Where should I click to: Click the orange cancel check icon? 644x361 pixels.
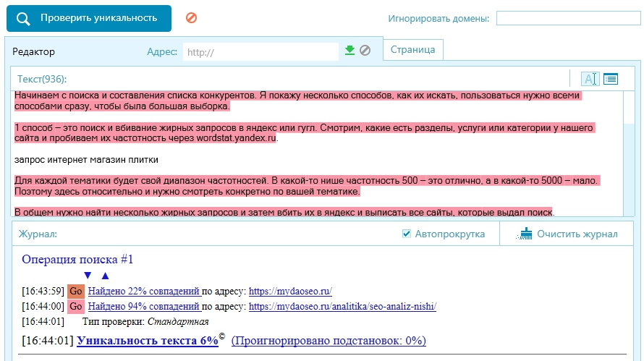(192, 17)
